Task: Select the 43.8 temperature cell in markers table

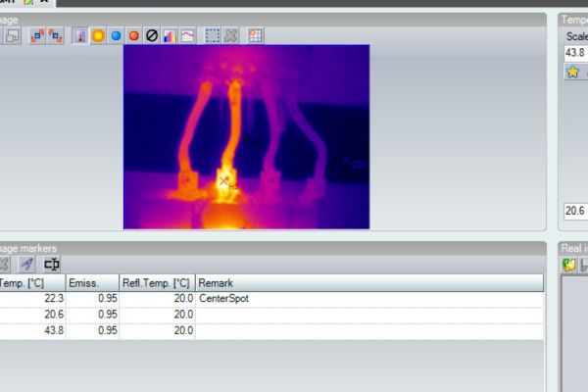Action: coord(32,330)
